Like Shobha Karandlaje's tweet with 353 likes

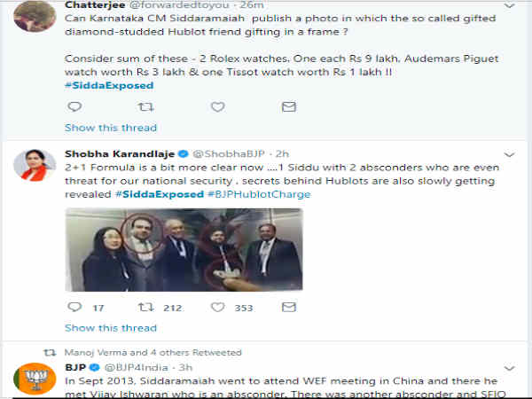coord(216,308)
